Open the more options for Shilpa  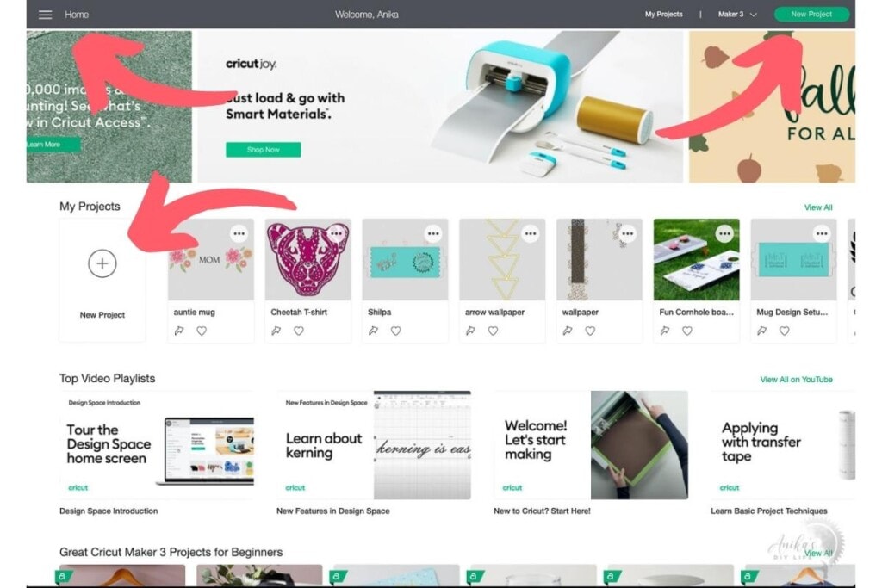click(433, 233)
